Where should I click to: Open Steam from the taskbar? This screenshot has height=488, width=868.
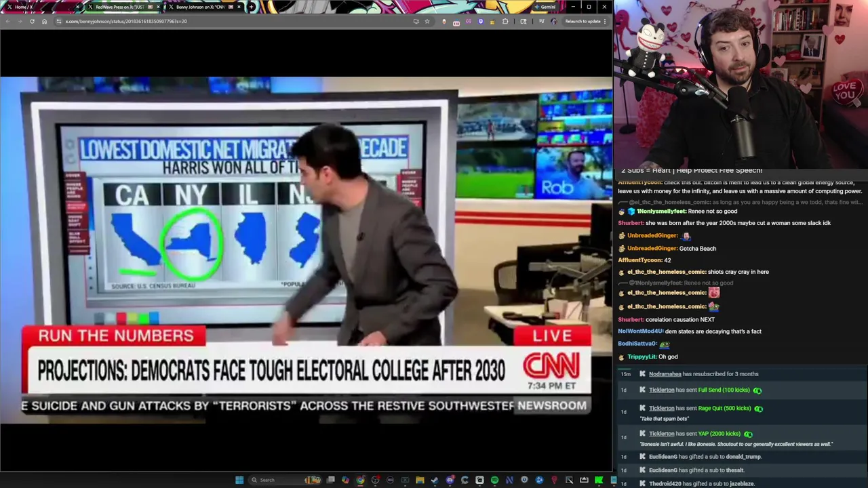coord(434,480)
